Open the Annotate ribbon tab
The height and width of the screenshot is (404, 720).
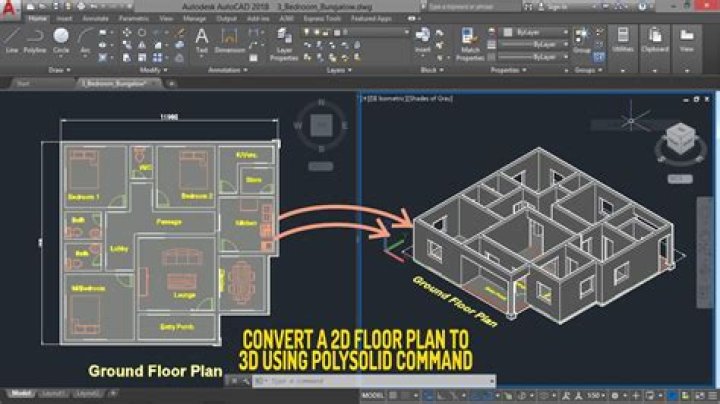95,19
